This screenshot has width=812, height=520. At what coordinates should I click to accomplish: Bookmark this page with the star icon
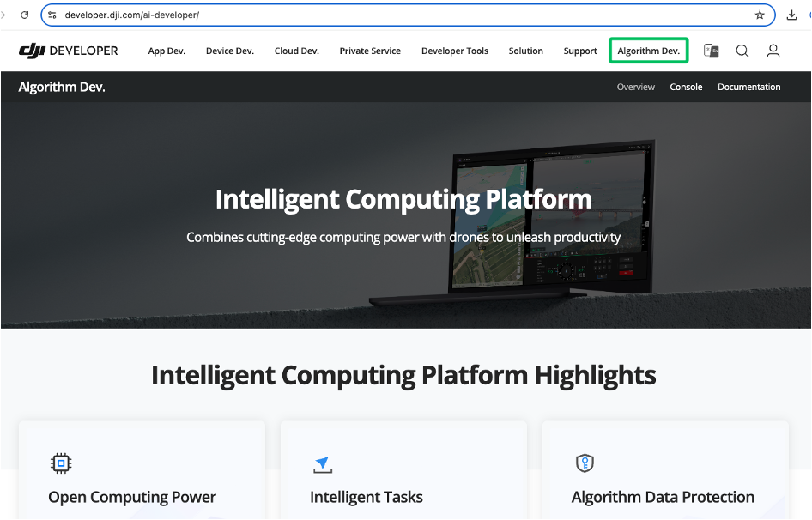(760, 15)
